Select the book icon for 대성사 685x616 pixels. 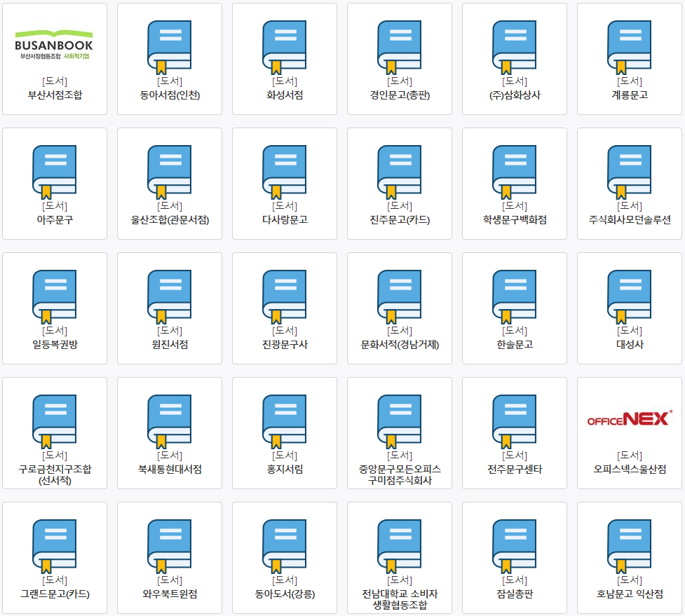point(629,297)
